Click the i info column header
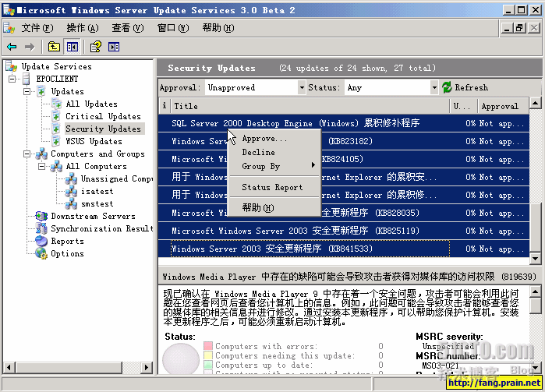The image size is (545, 392). click(165, 106)
